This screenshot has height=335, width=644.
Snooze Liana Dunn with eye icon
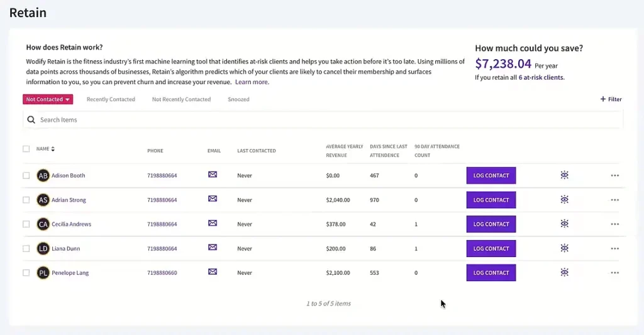click(x=564, y=248)
